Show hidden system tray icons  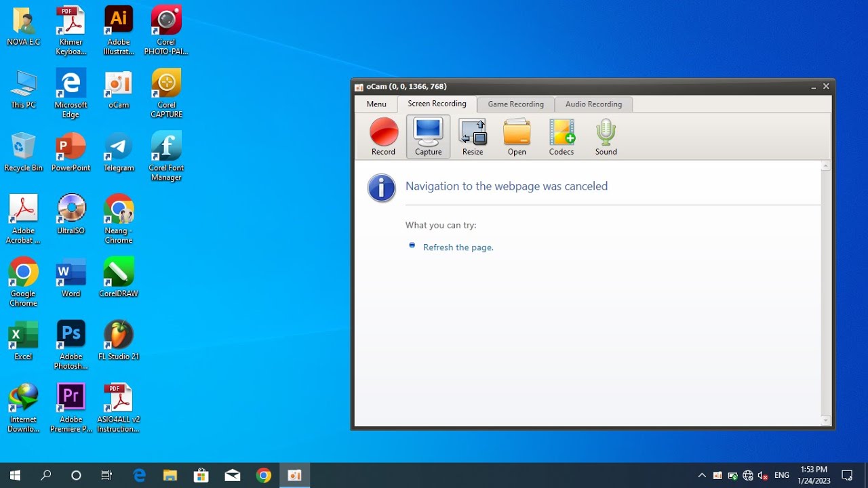(x=702, y=475)
